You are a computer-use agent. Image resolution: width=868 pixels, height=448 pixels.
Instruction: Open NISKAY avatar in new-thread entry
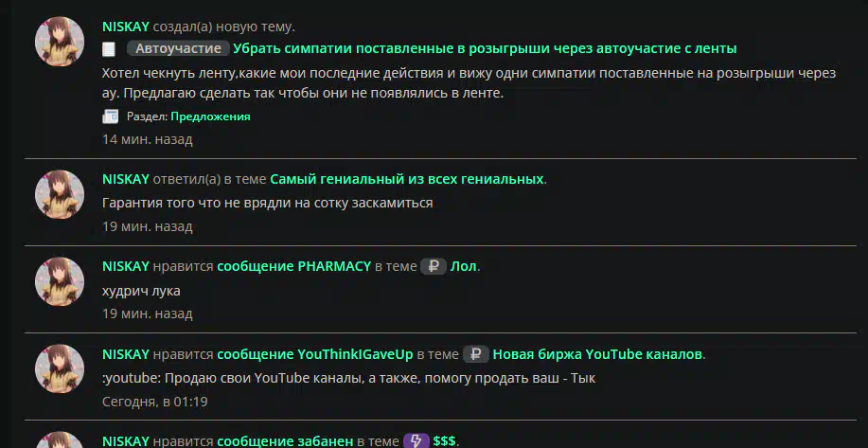click(60, 42)
